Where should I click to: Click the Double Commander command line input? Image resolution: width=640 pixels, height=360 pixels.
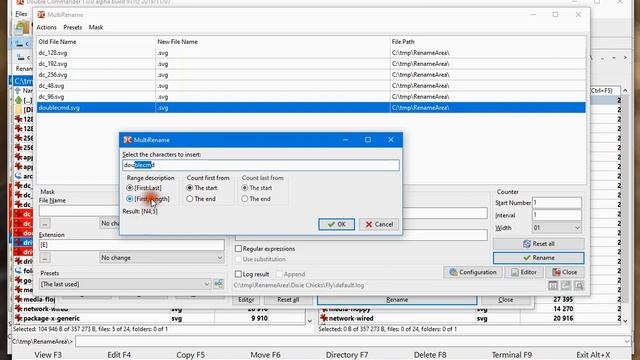tap(349, 341)
